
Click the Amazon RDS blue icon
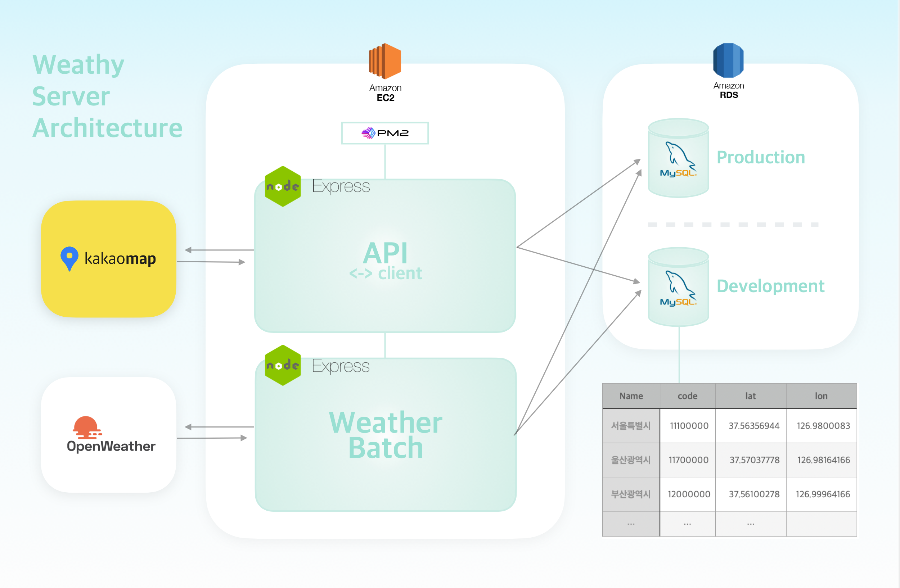tap(728, 60)
